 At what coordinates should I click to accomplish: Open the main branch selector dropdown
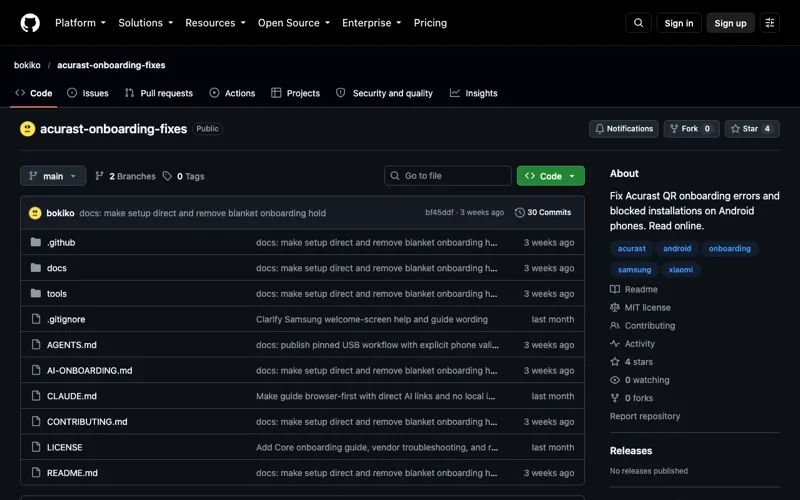coord(53,176)
